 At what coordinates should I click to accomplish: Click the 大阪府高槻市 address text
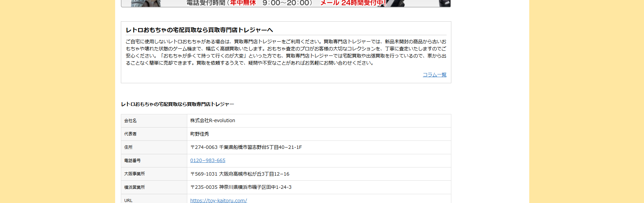pyautogui.click(x=240, y=174)
